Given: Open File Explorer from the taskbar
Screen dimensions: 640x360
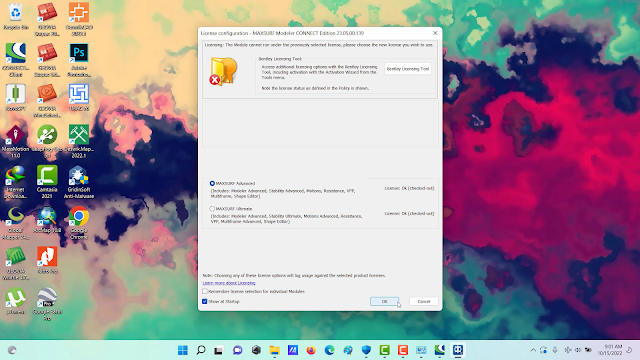Looking at the screenshot, I should 274,350.
